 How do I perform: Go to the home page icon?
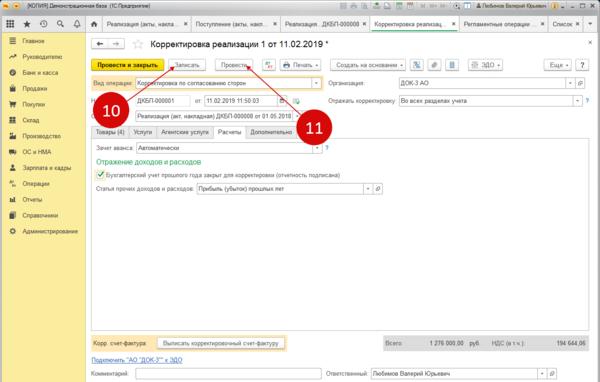click(94, 24)
